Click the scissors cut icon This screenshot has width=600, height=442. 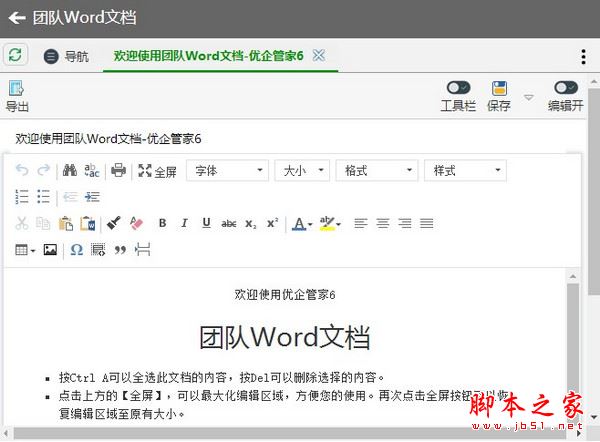tap(22, 223)
